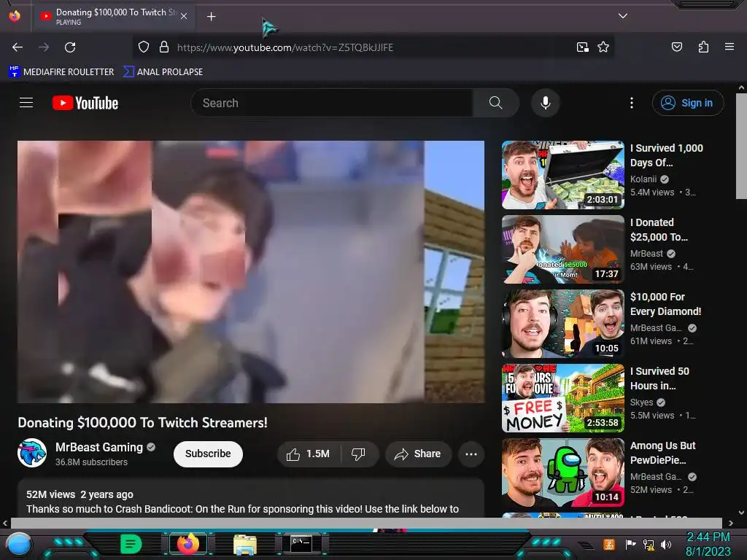
Task: Open the Start orb on the taskbar
Action: (19, 545)
